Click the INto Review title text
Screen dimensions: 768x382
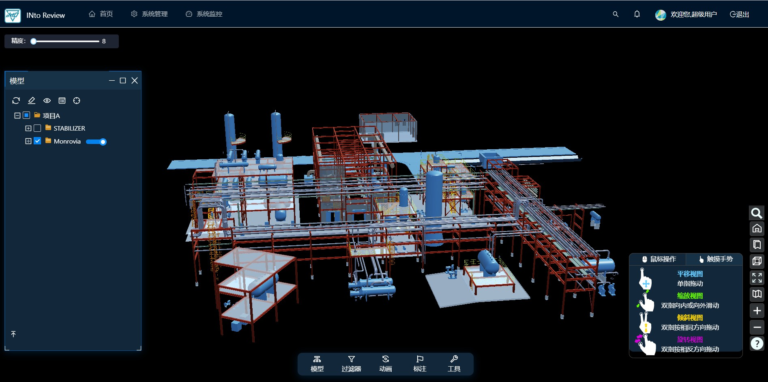pyautogui.click(x=46, y=15)
